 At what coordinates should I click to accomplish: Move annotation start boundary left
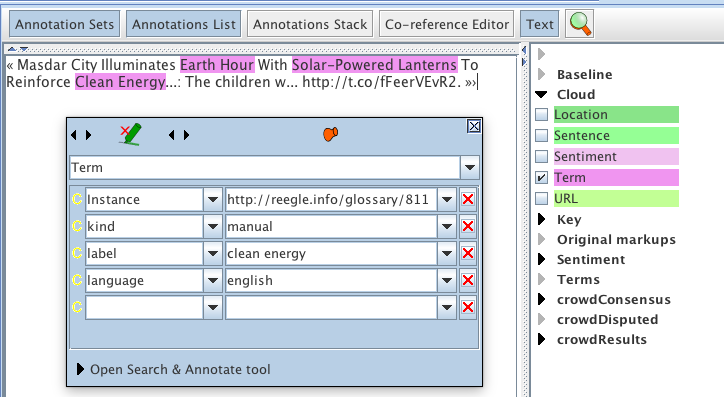pos(74,135)
